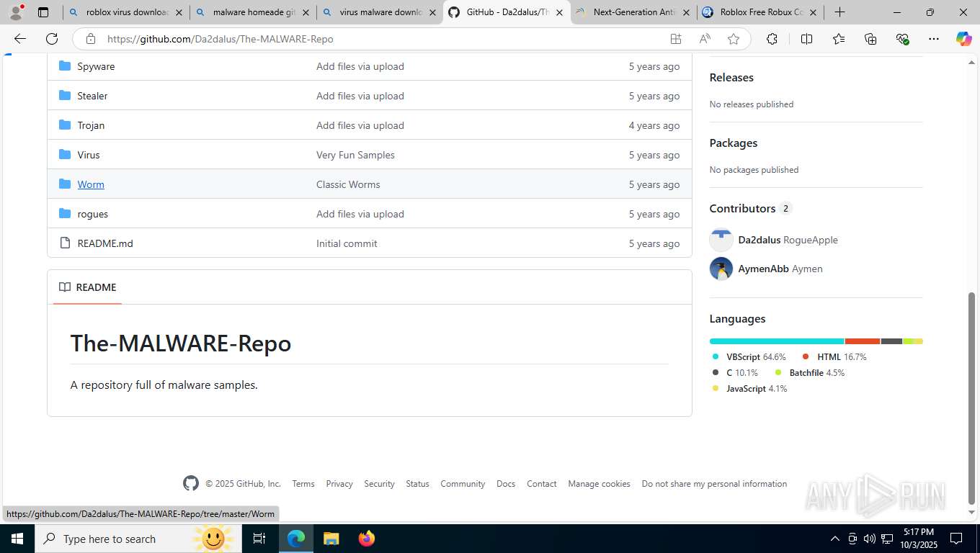This screenshot has width=980, height=553.
Task: Add this page to favorites star
Action: point(734,39)
